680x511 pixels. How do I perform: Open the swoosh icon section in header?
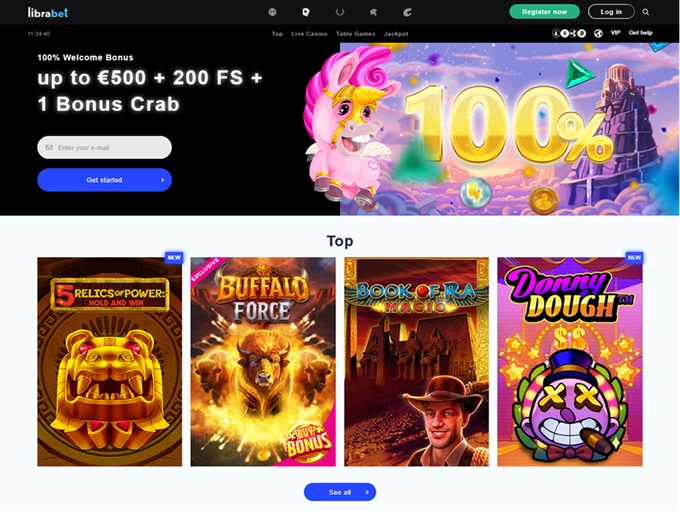(x=407, y=12)
